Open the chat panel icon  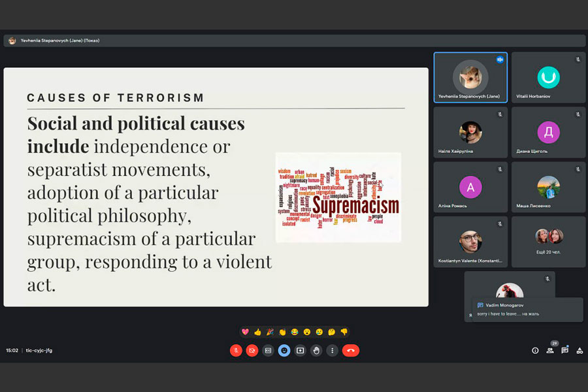click(564, 350)
